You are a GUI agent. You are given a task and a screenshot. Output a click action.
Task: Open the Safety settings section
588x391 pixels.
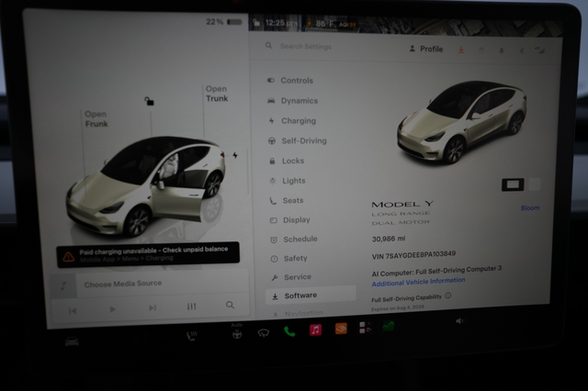pyautogui.click(x=288, y=259)
